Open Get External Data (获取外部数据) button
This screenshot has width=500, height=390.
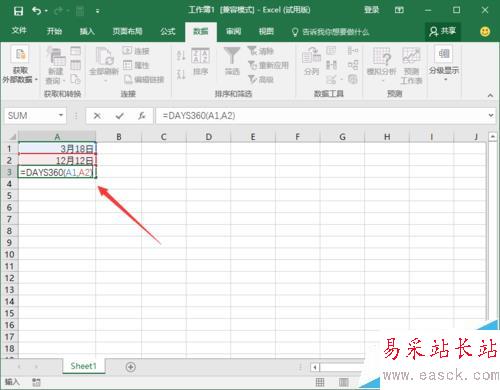coord(20,65)
